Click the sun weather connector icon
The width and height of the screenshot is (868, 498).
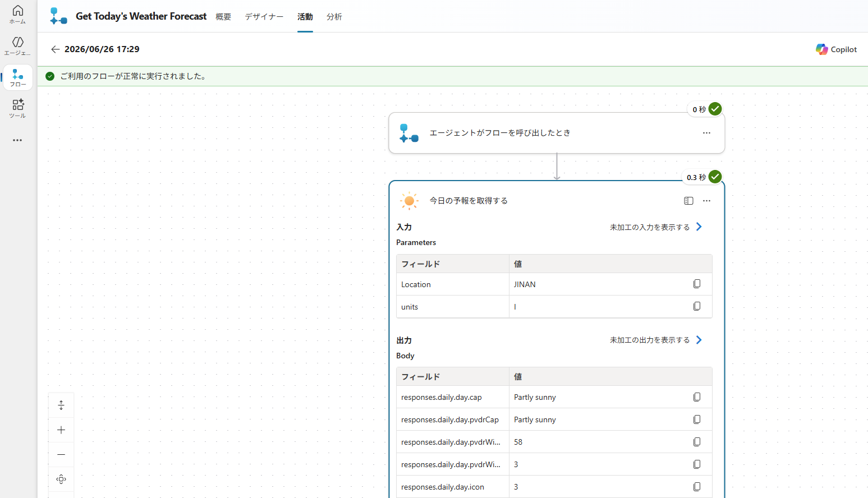409,201
